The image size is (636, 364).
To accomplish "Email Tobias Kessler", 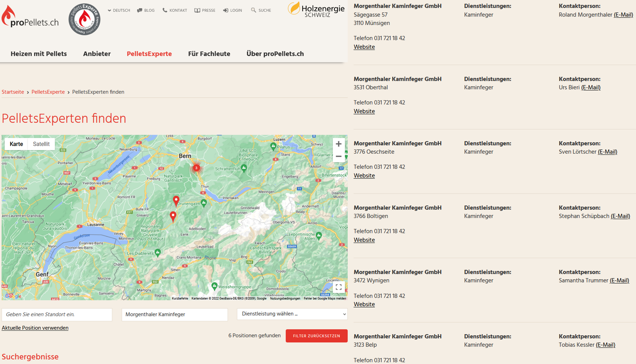I will tap(606, 345).
